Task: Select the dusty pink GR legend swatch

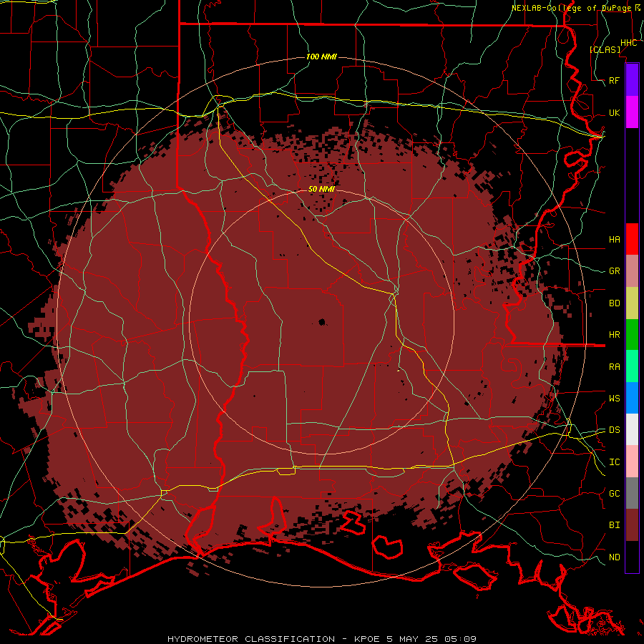Action: pyautogui.click(x=632, y=271)
